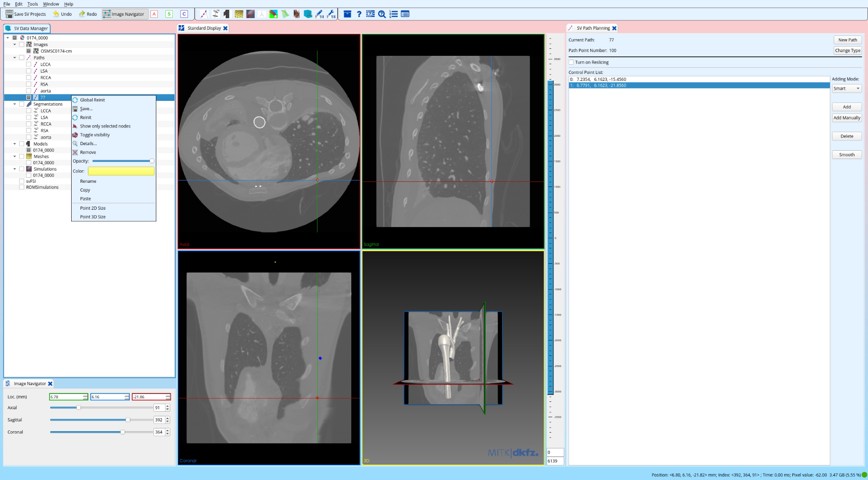This screenshot has height=480, width=868.
Task: Click the New Path button
Action: (x=848, y=40)
